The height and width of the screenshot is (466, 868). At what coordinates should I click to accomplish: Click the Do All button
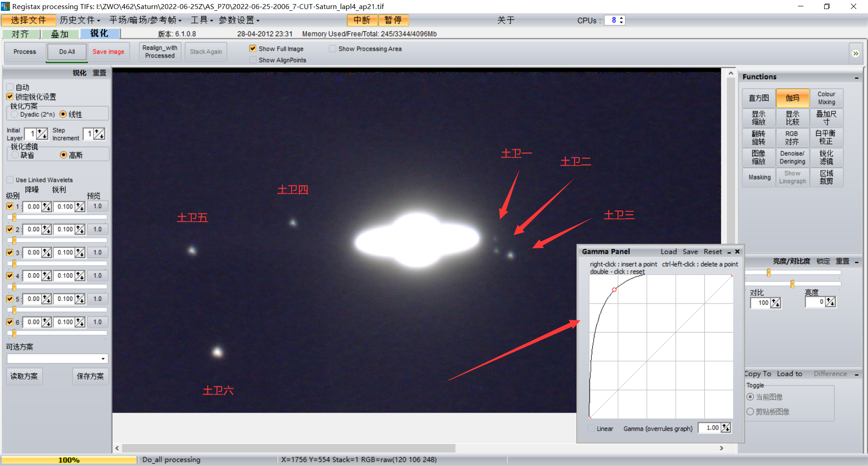coord(67,52)
